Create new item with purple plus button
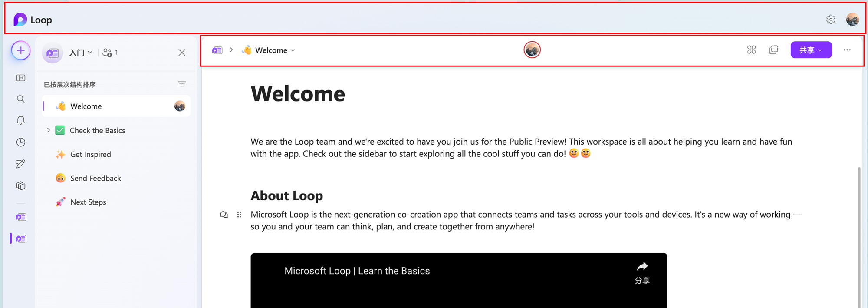868x308 pixels. point(21,51)
